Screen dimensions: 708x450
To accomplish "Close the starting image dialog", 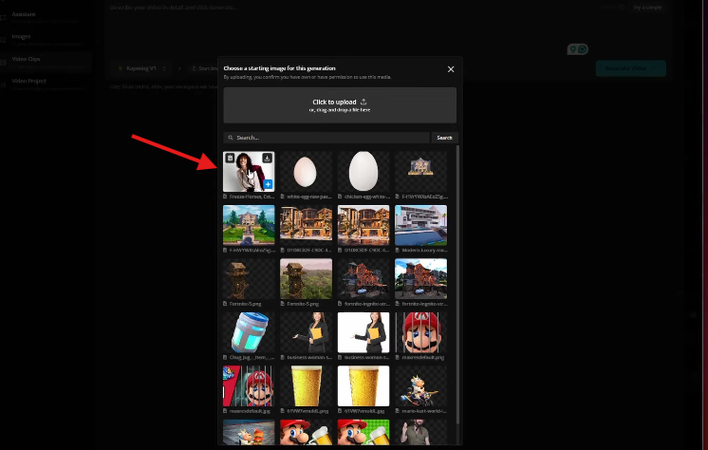I will point(451,69).
